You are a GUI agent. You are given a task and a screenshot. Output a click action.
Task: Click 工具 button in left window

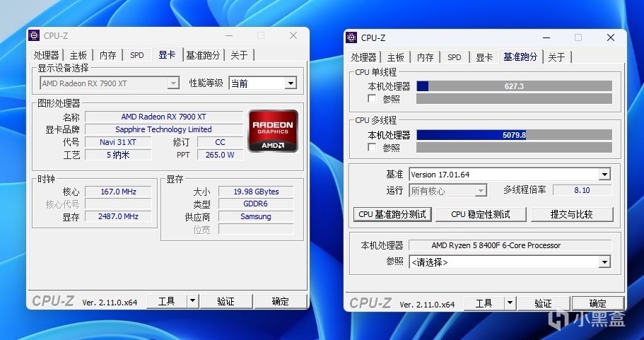pos(167,301)
